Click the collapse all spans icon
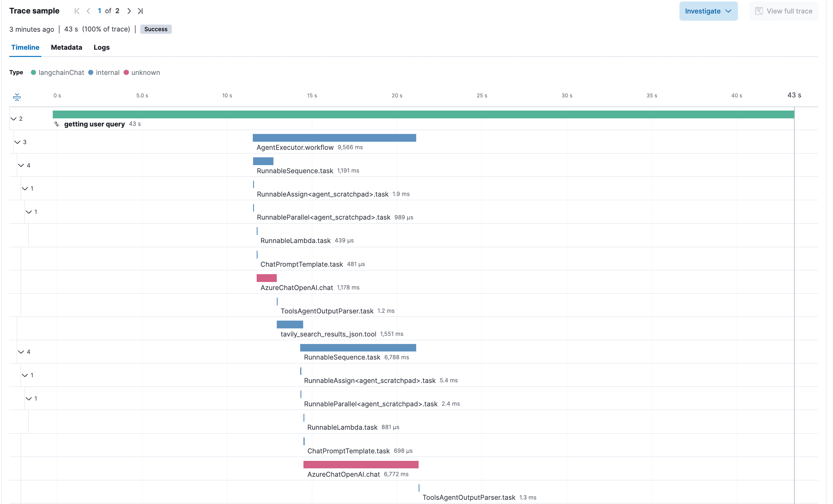 click(x=17, y=97)
